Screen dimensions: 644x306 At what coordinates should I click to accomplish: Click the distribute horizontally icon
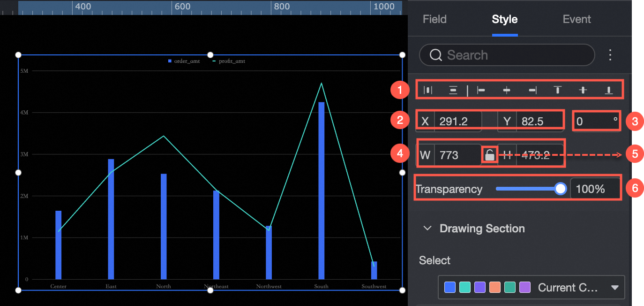[x=428, y=90]
